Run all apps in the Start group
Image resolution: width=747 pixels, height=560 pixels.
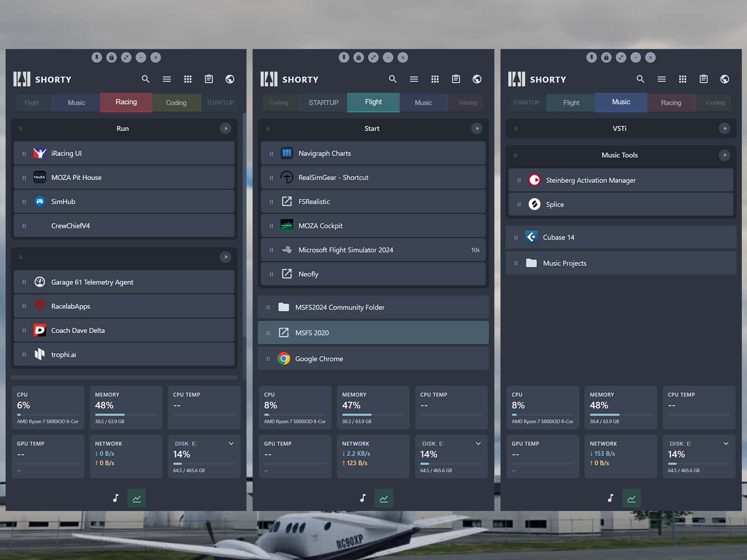tap(477, 128)
